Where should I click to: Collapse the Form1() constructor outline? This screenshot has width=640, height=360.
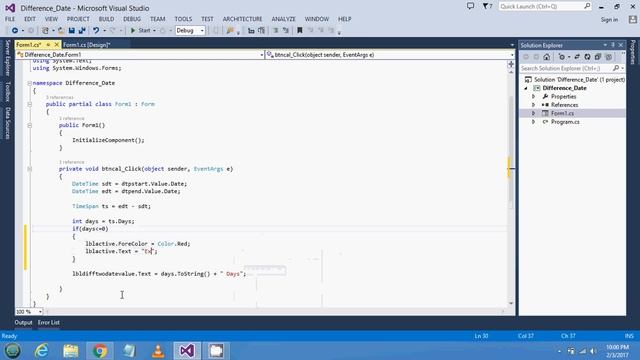29,125
